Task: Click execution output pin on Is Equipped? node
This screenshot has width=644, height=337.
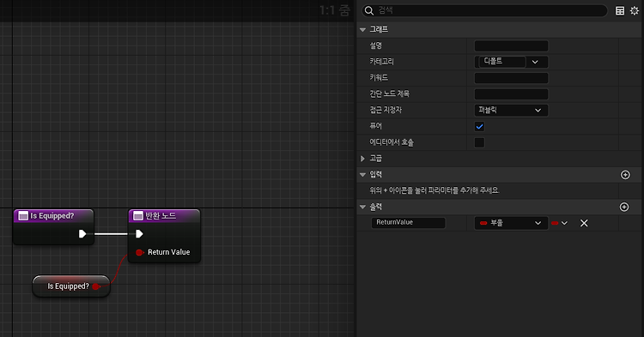Action: tap(82, 234)
